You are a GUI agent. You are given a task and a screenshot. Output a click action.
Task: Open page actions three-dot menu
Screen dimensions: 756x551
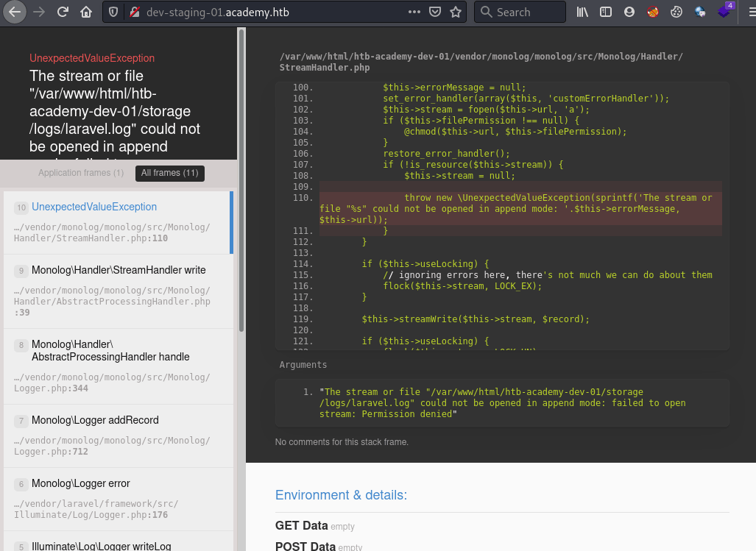coord(414,12)
